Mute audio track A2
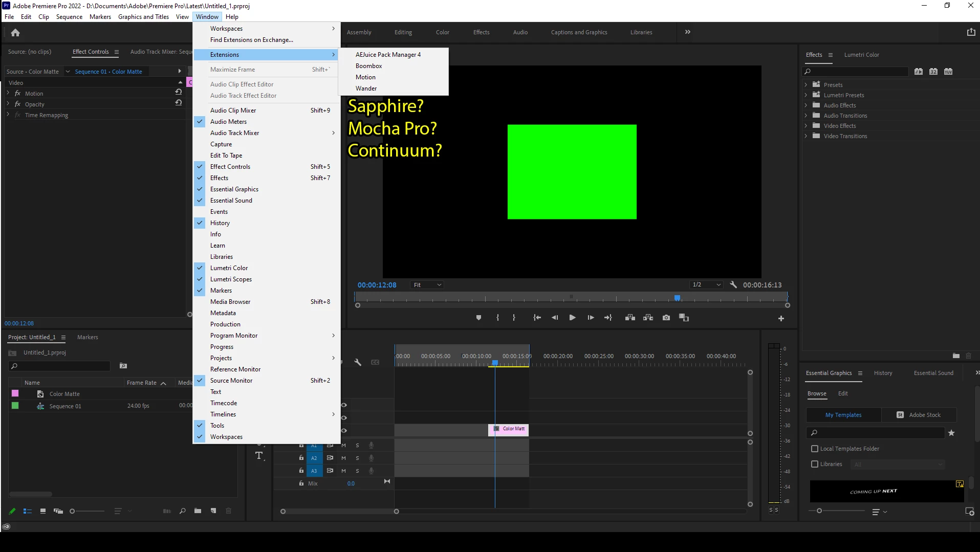The width and height of the screenshot is (980, 552). (x=343, y=458)
